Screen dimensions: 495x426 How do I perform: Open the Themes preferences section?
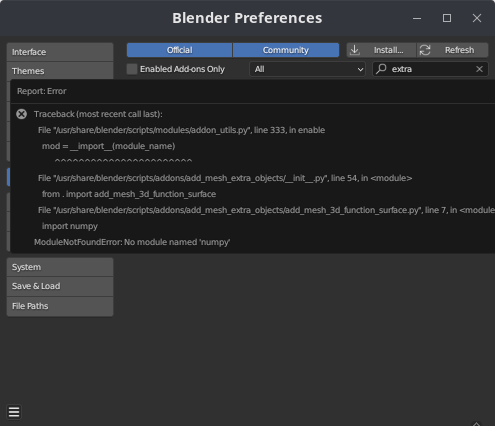[x=60, y=71]
